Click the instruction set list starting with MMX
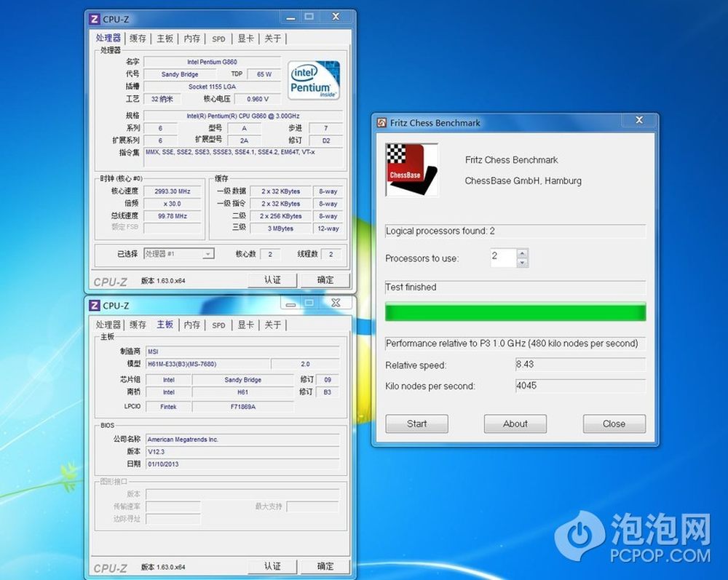Viewport: 728px width, 580px height. pos(243,157)
